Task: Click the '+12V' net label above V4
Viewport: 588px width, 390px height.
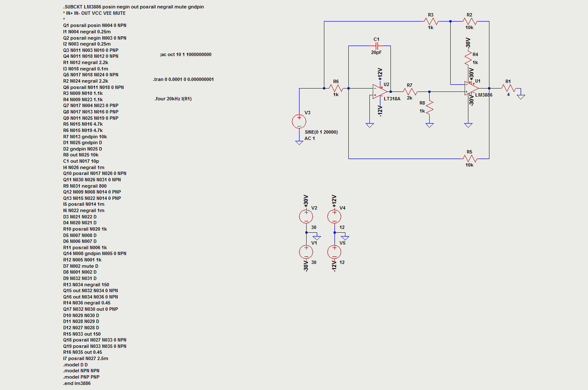Action: pyautogui.click(x=334, y=201)
